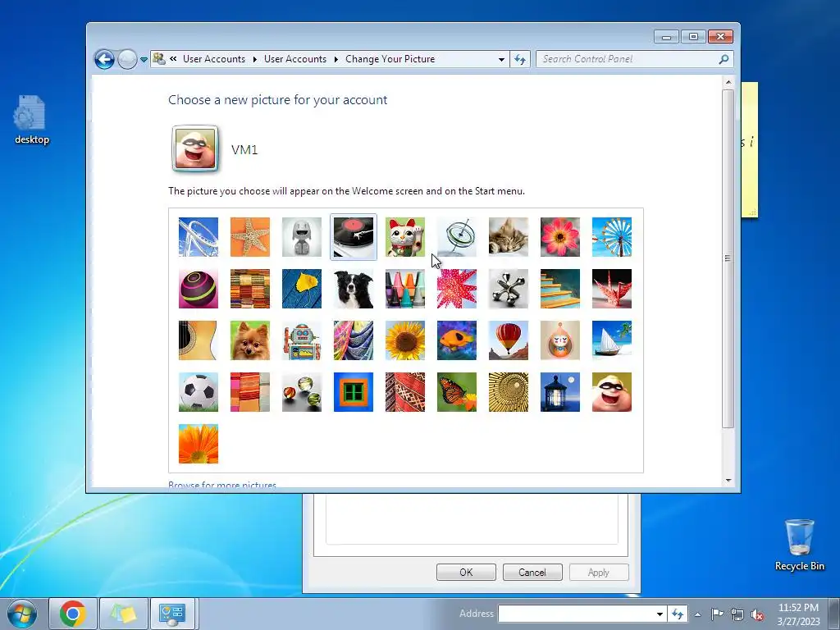The width and height of the screenshot is (840, 630).
Task: Open the taskbar clock showing 11:52 PM
Action: (798, 614)
